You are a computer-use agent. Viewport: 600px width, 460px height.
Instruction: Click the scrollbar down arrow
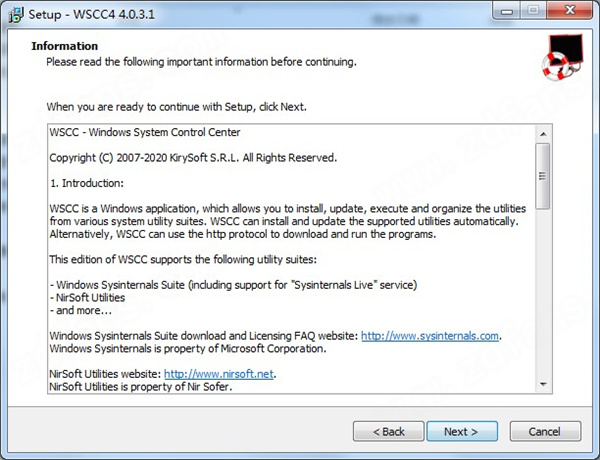click(543, 384)
